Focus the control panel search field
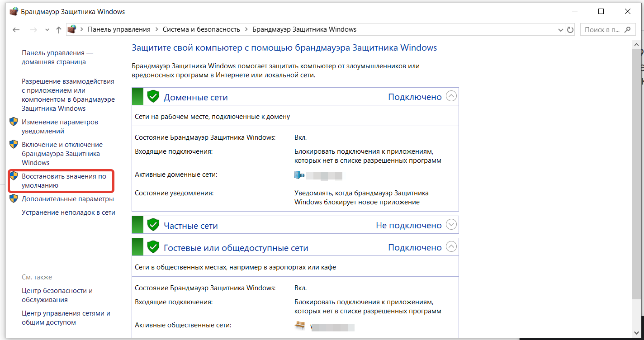Image resolution: width=644 pixels, height=340 pixels. click(x=607, y=30)
